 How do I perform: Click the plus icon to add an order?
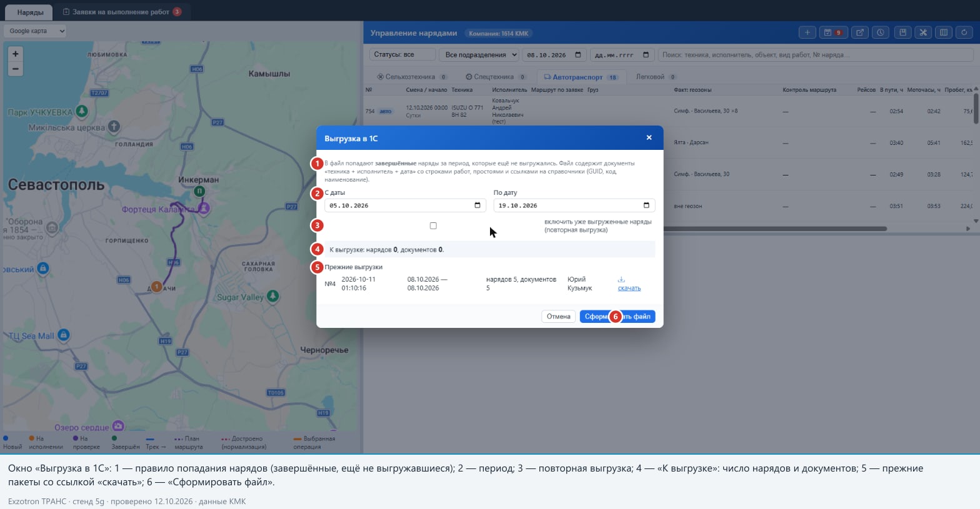pos(807,32)
